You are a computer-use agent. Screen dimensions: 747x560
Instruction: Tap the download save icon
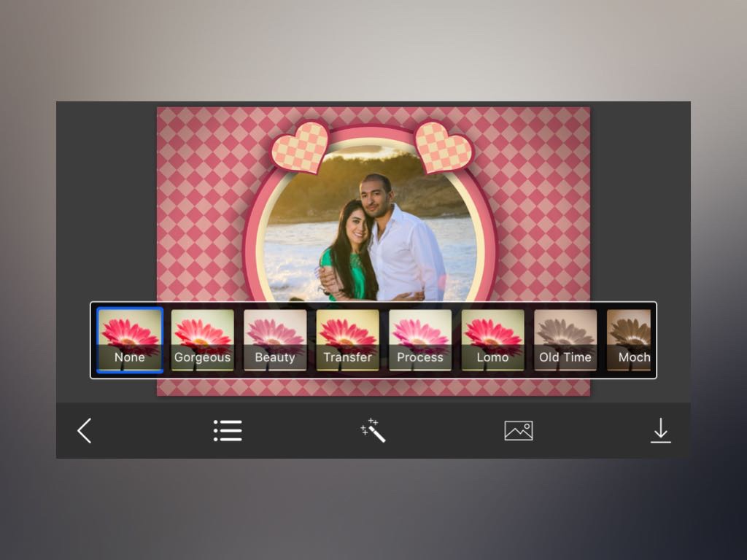(660, 431)
